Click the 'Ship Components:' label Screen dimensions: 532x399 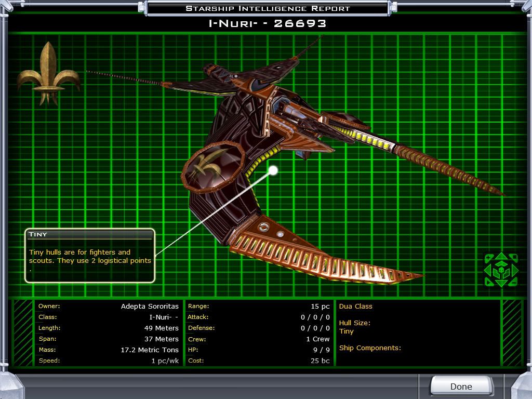click(370, 348)
